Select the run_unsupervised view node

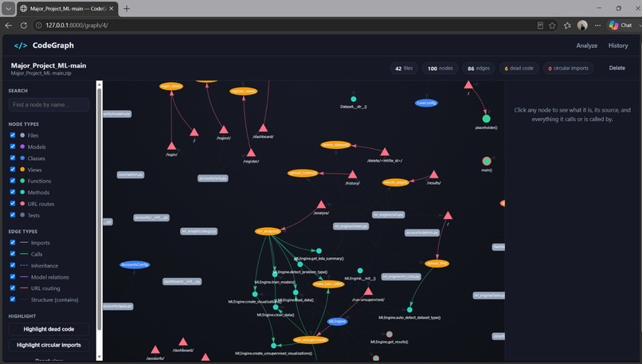[x=311, y=340]
